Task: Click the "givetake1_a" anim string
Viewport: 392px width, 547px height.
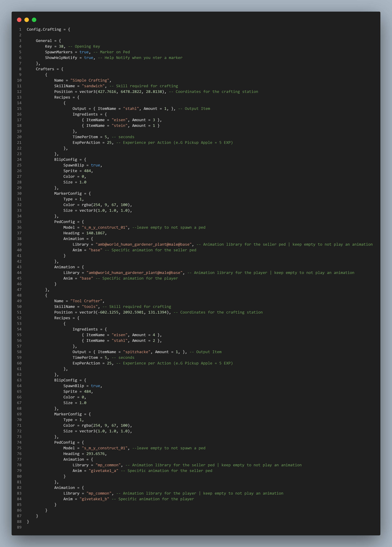Action: click(x=103, y=471)
